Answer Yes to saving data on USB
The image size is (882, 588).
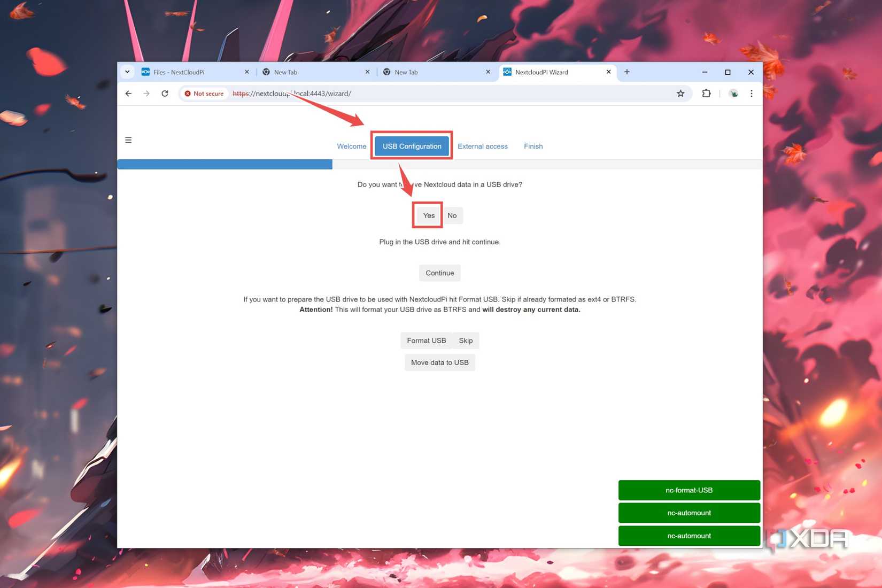point(429,215)
